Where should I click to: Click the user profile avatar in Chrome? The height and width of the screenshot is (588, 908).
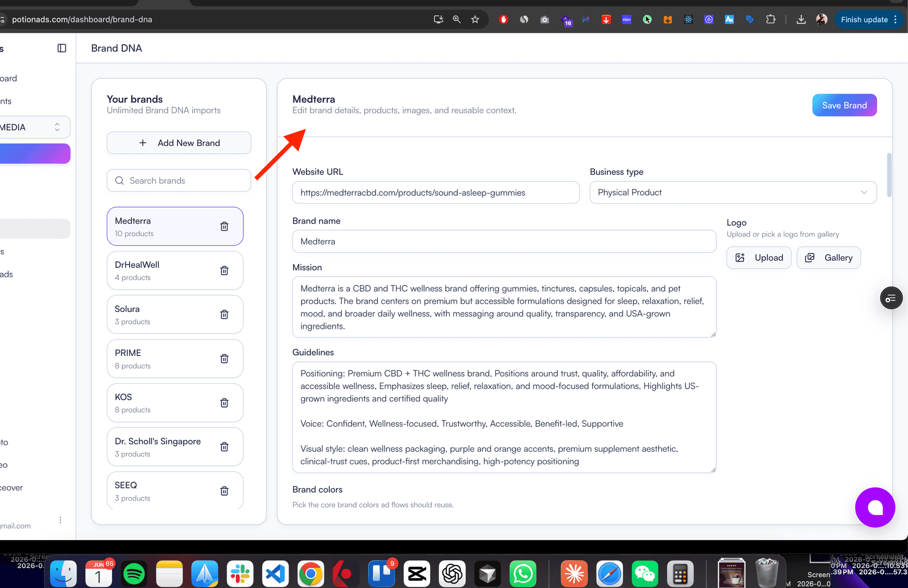click(x=821, y=20)
